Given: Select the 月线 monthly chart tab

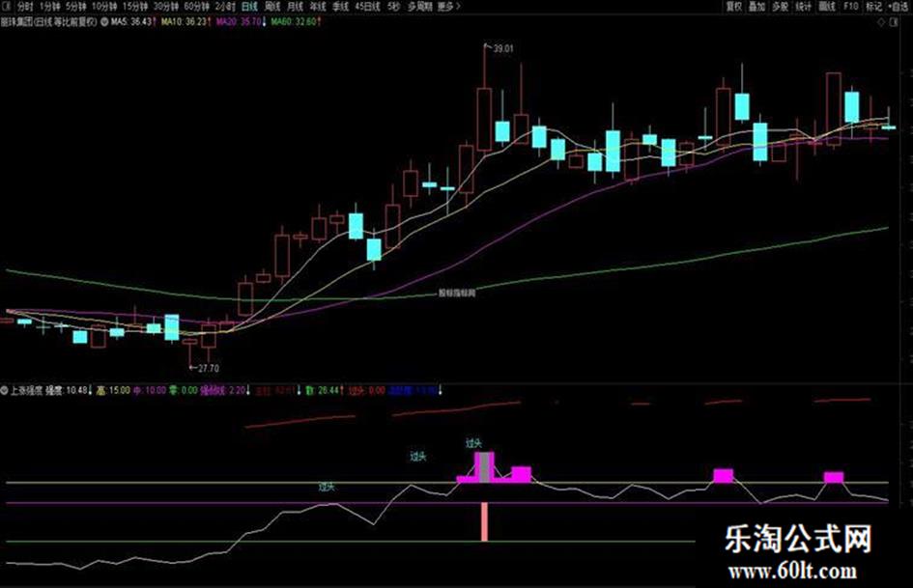Looking at the screenshot, I should click(296, 7).
